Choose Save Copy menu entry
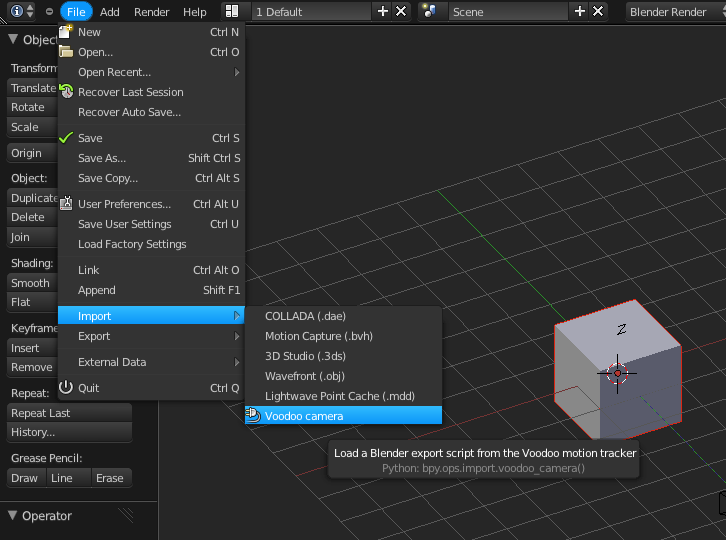The width and height of the screenshot is (726, 540). (151, 178)
